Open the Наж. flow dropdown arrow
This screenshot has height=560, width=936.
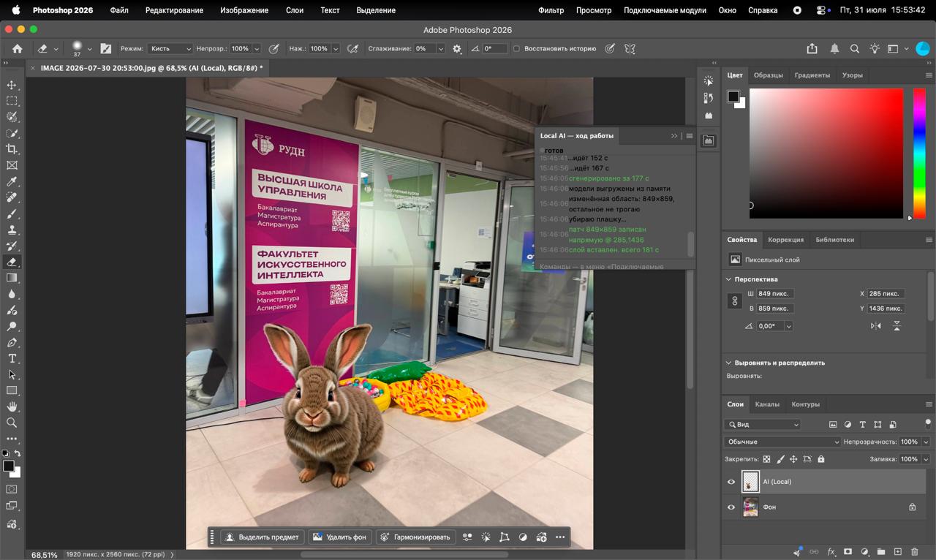point(336,49)
